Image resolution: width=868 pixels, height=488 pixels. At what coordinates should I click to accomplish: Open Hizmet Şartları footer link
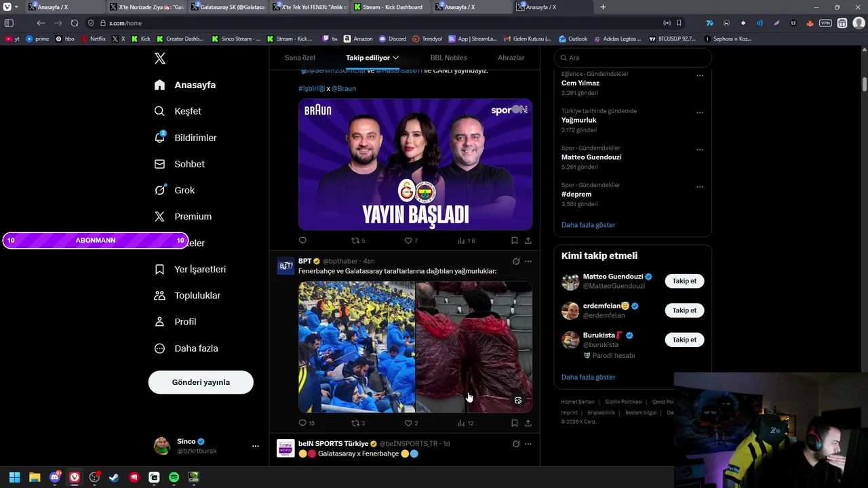pos(578,402)
